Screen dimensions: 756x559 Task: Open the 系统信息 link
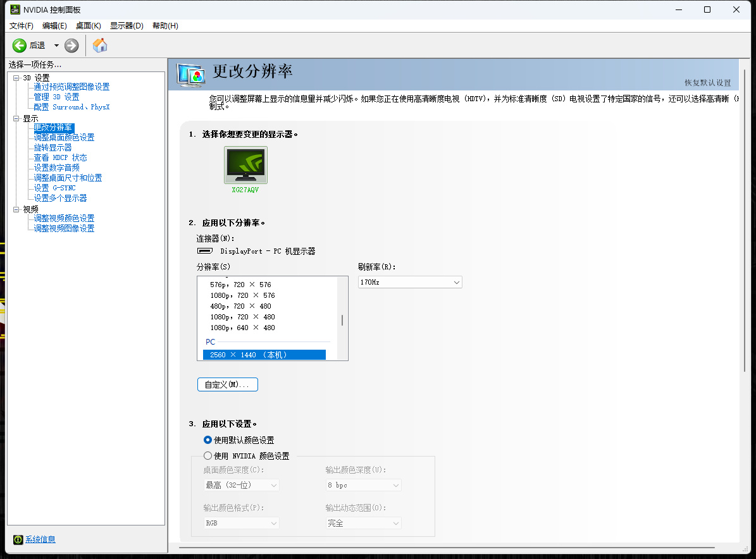click(40, 539)
